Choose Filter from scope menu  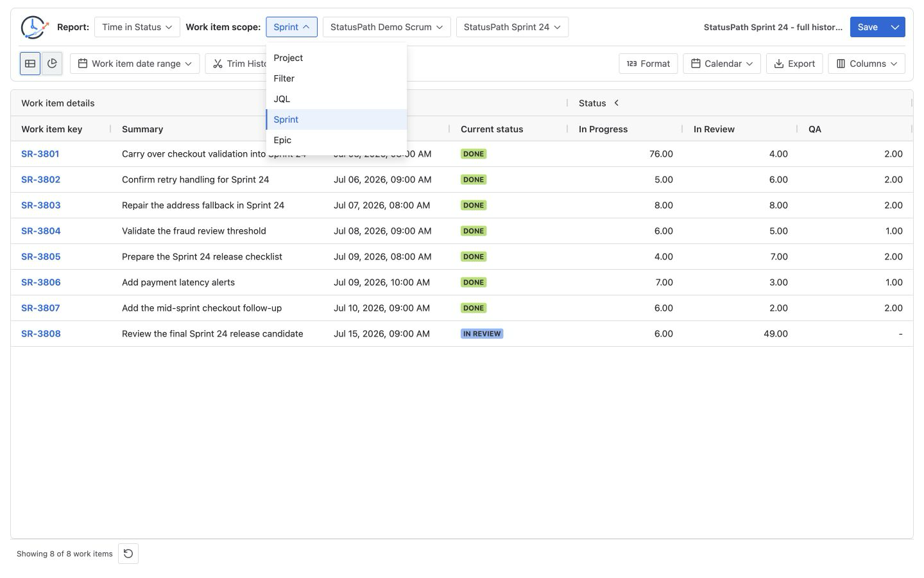click(336, 78)
